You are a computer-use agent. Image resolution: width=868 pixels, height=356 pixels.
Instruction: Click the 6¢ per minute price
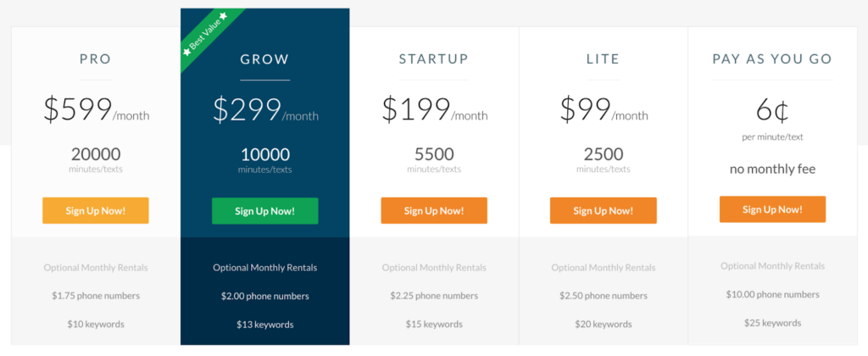pos(772,110)
